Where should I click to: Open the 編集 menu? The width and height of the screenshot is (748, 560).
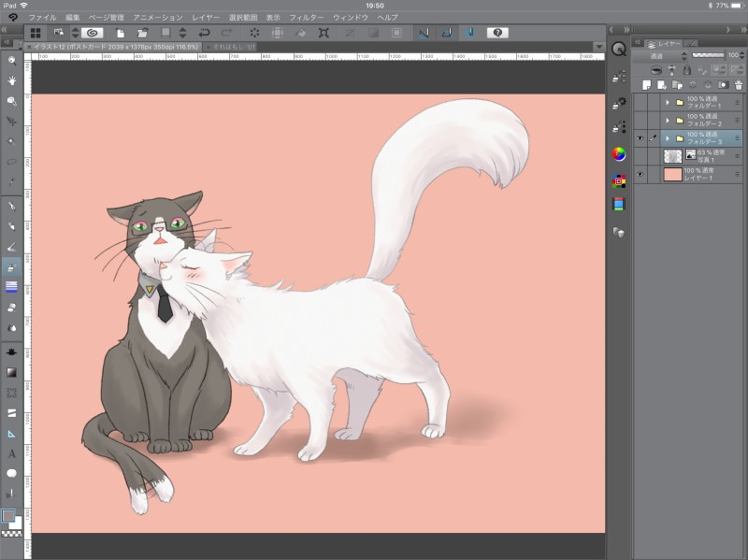pyautogui.click(x=73, y=18)
